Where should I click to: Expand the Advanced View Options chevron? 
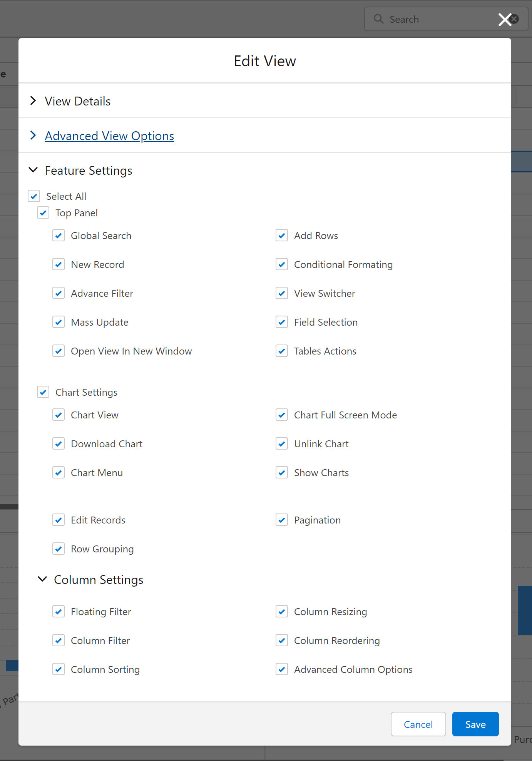[33, 135]
